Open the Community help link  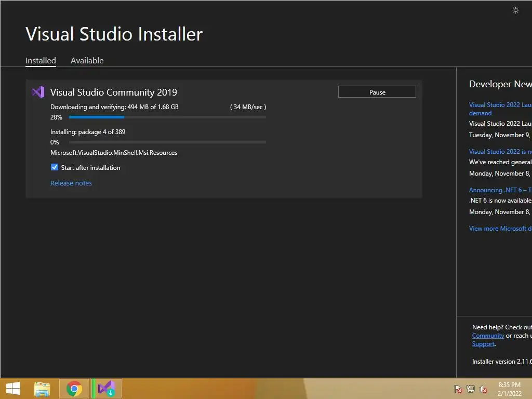coord(488,336)
